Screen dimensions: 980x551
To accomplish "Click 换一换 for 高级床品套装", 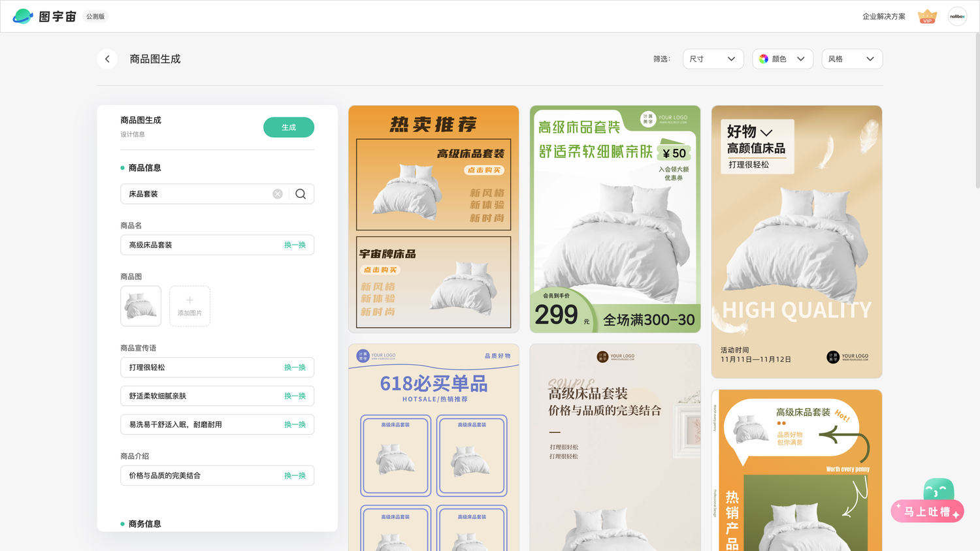I will [295, 245].
